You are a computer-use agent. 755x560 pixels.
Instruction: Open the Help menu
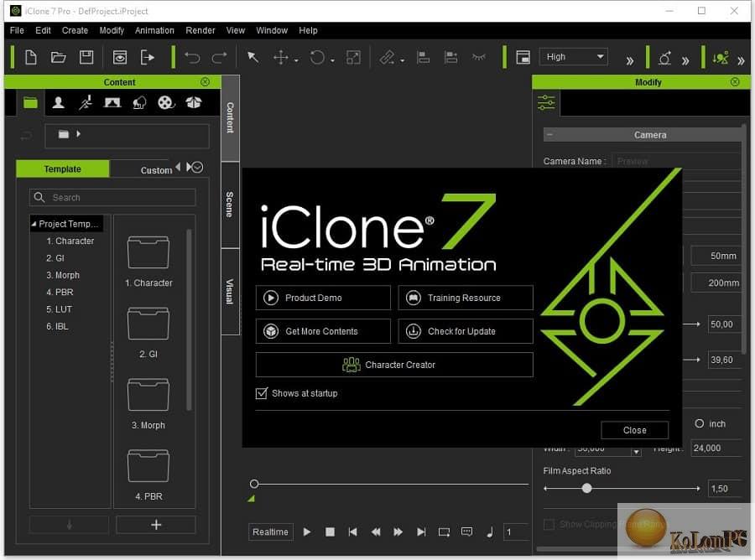point(308,30)
